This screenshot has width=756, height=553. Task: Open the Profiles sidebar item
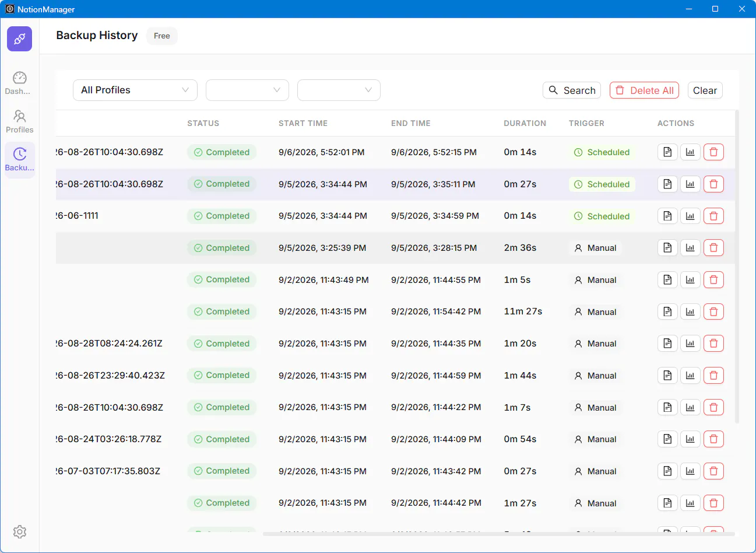(19, 121)
